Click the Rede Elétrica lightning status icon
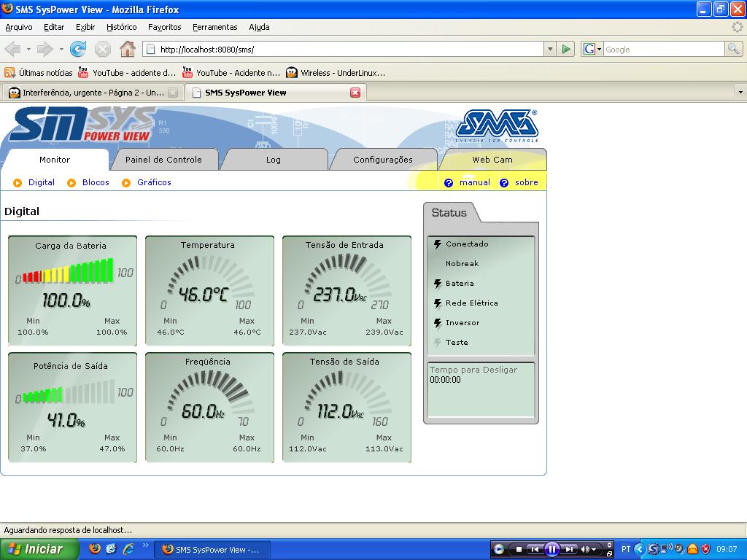This screenshot has height=560, width=747. pyautogui.click(x=438, y=303)
